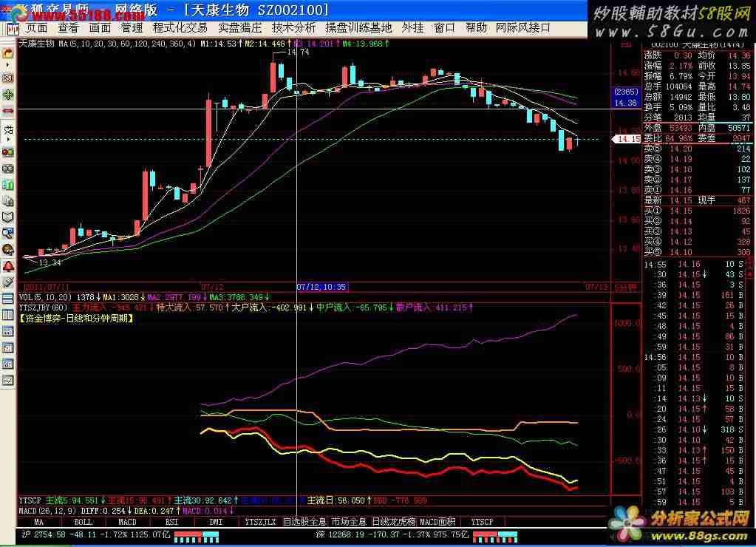Click the red-green signal lights icon
Screen dimensions: 756x547
pos(8,152)
